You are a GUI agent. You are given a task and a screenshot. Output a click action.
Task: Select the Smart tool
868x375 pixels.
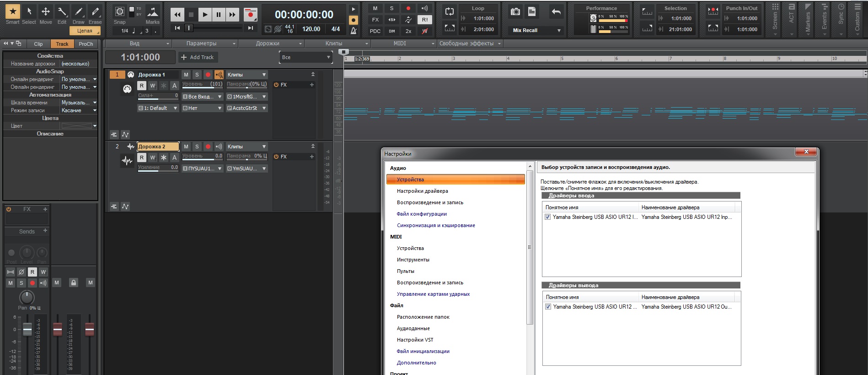click(x=12, y=12)
